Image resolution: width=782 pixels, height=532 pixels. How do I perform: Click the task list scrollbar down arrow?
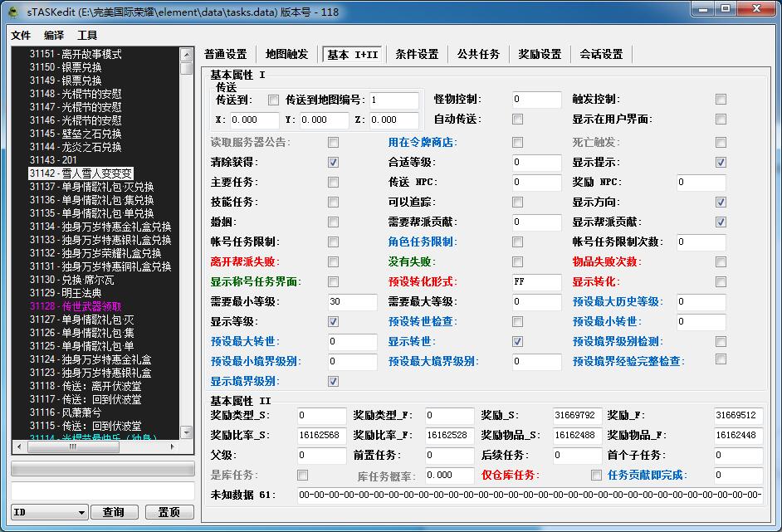[x=187, y=432]
